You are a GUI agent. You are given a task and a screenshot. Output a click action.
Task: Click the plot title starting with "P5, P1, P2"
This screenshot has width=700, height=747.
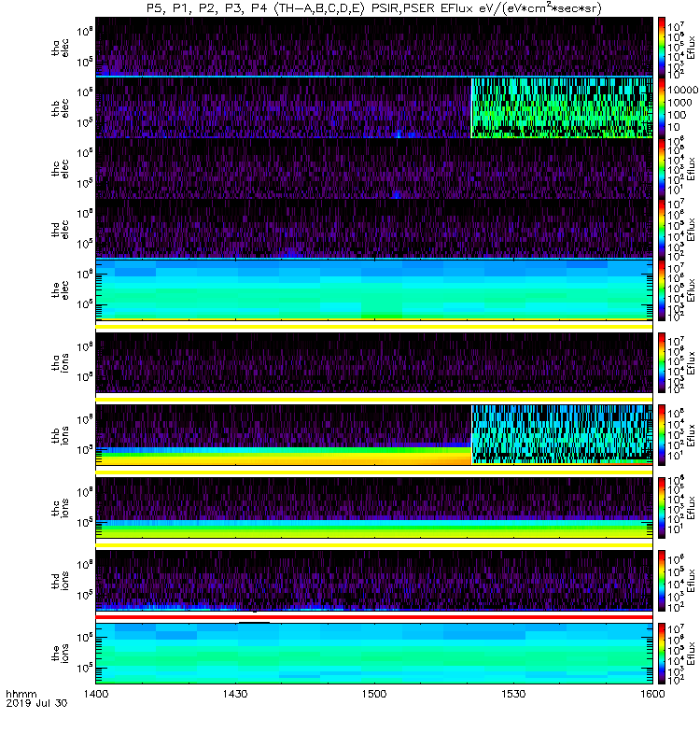coord(374,8)
